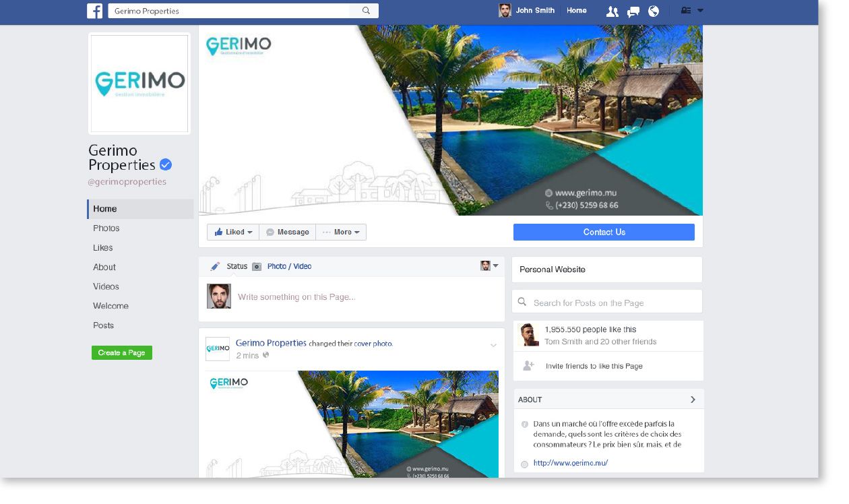Click the Contact Us button
This screenshot has width=849, height=504.
point(604,232)
